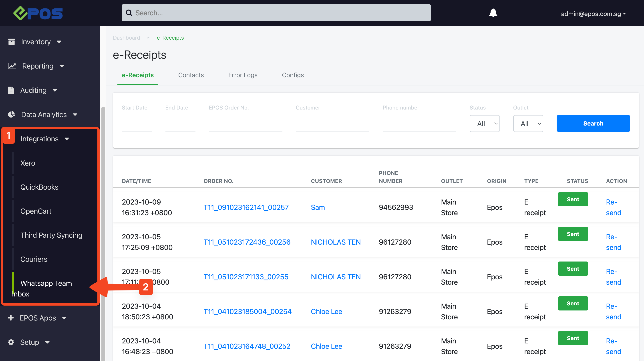This screenshot has height=361, width=644.
Task: Re-send the receipt for Sam
Action: coord(613,207)
